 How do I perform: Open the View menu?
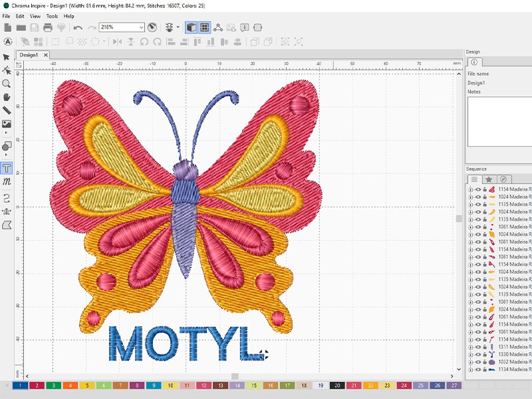(35, 16)
